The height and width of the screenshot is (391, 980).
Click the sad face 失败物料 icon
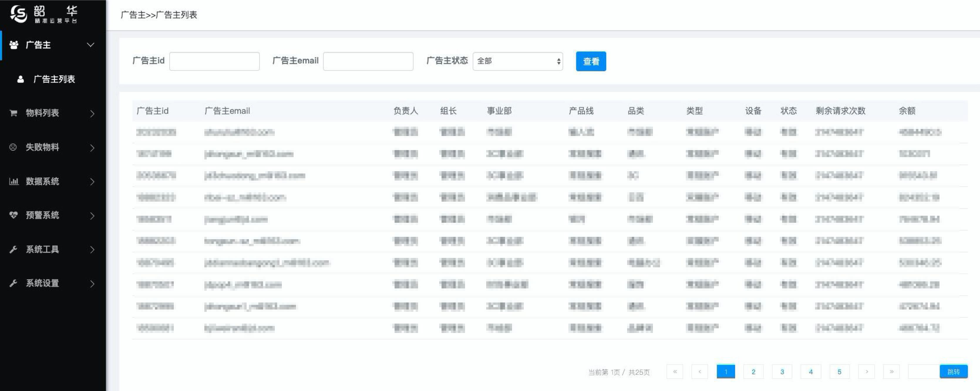(13, 147)
